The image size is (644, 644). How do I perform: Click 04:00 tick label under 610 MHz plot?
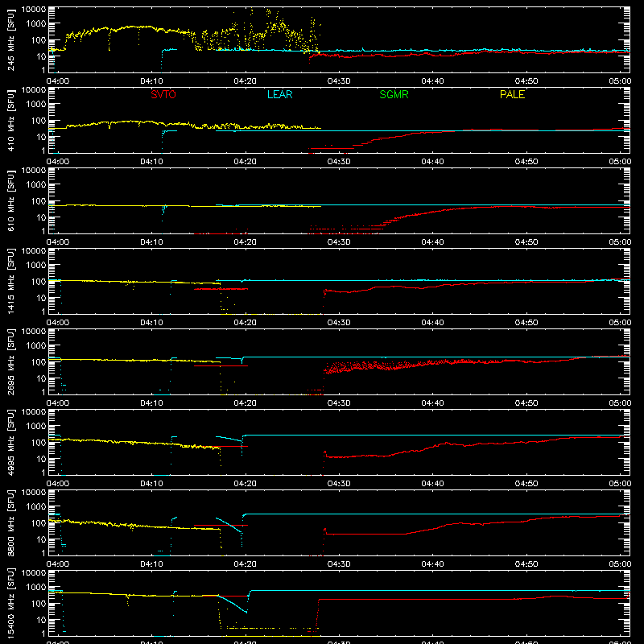(58, 242)
